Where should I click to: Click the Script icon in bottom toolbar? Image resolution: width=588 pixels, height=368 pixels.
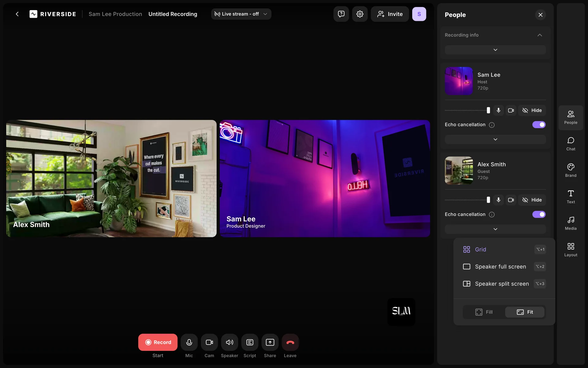pos(250,342)
